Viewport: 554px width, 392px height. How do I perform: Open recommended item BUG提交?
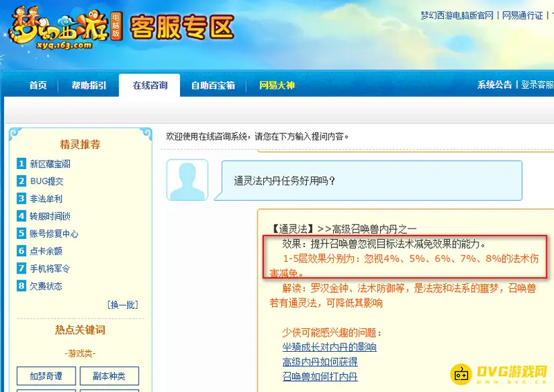[x=46, y=181]
